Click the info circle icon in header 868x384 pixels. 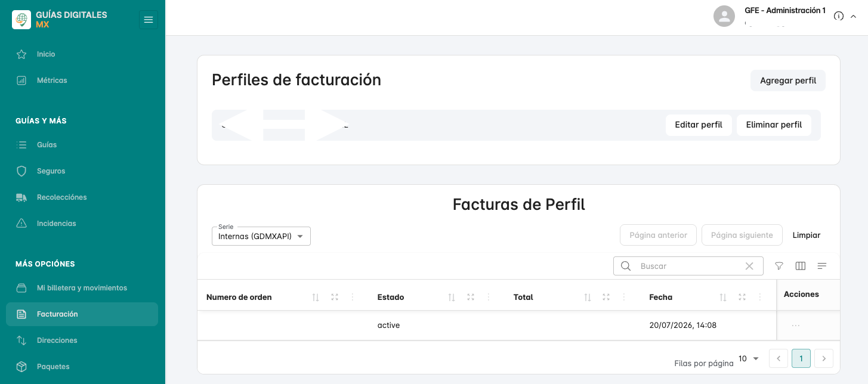(x=839, y=16)
